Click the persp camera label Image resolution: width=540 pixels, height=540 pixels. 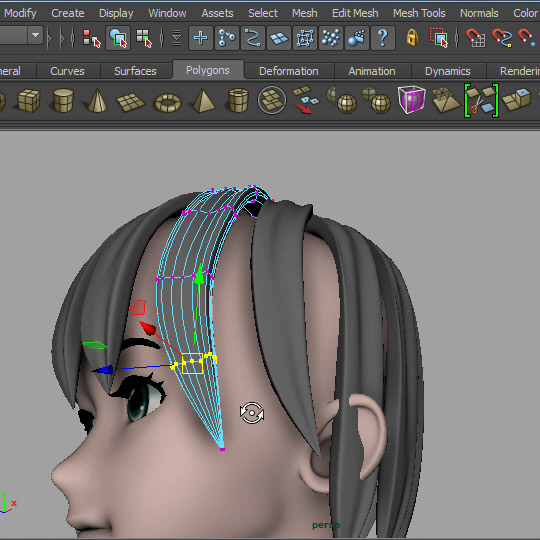[326, 525]
